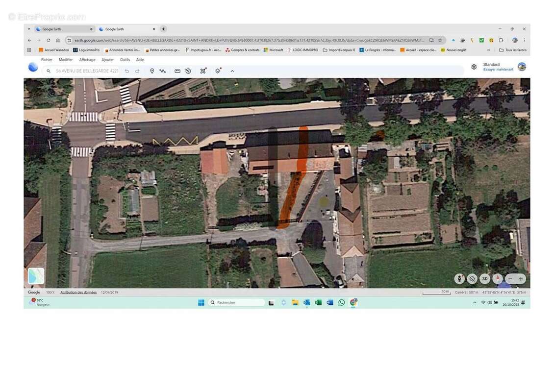Switch to the first Google Earth tab
554x392 pixels.
click(x=64, y=29)
